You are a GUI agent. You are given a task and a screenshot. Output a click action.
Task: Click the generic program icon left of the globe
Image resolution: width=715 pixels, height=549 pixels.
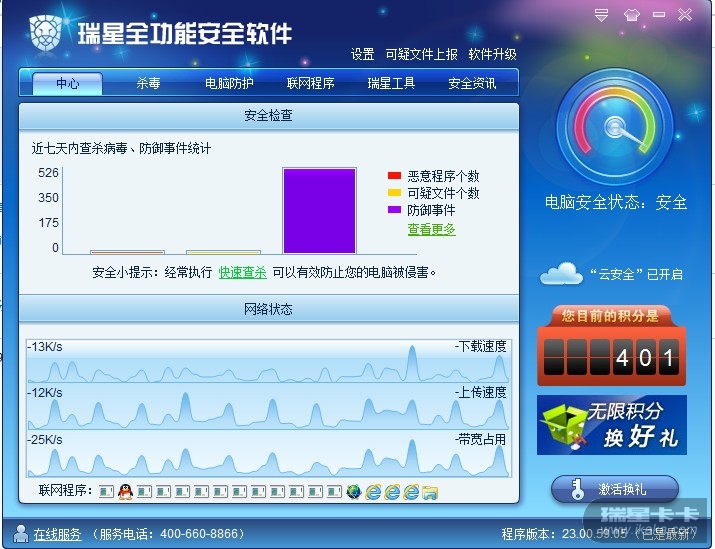point(334,492)
